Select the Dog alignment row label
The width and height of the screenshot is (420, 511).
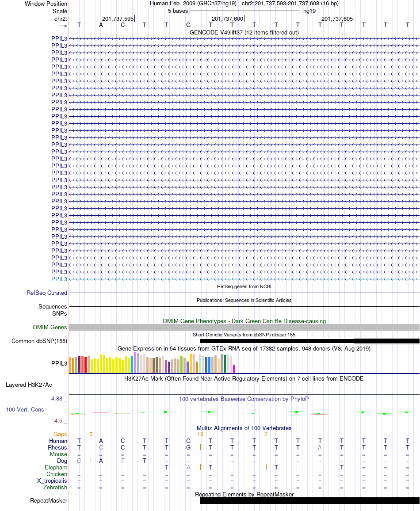[x=62, y=461]
